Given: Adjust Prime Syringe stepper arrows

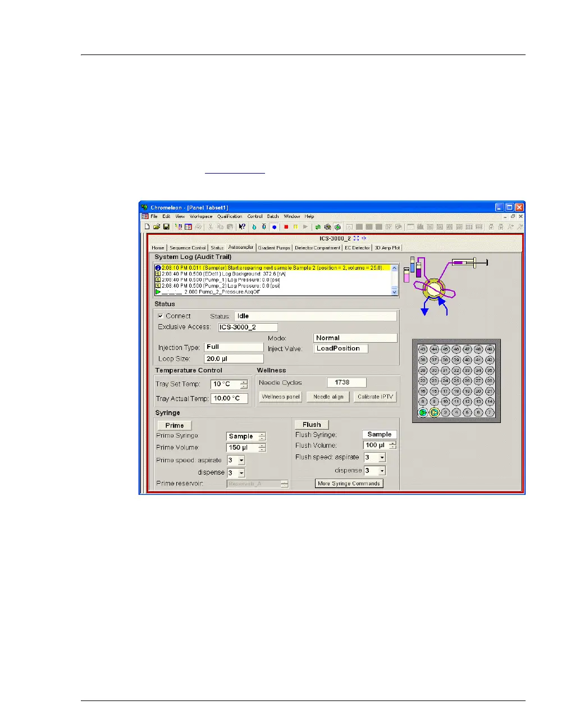Looking at the screenshot, I should pyautogui.click(x=262, y=436).
